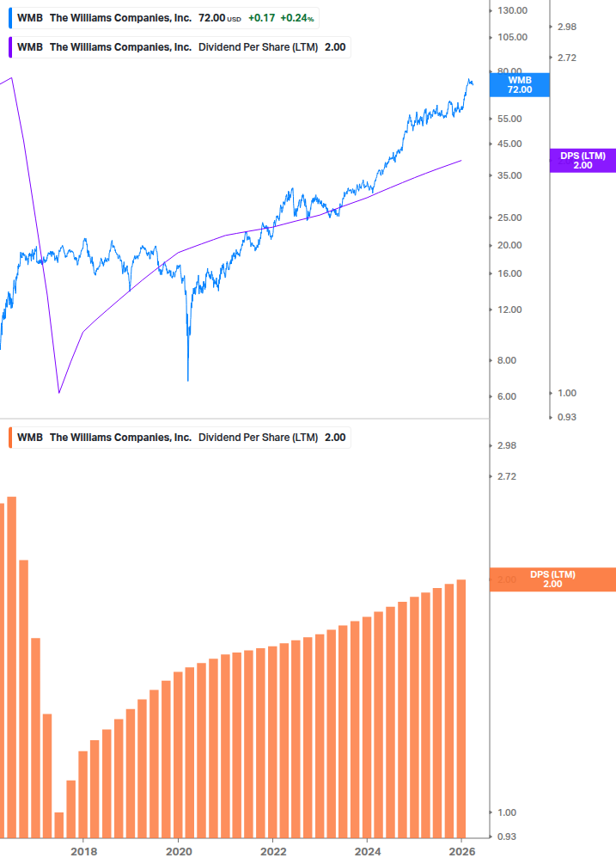Click the 105.00 price axis label
This screenshot has height=864, width=616.
[x=512, y=37]
